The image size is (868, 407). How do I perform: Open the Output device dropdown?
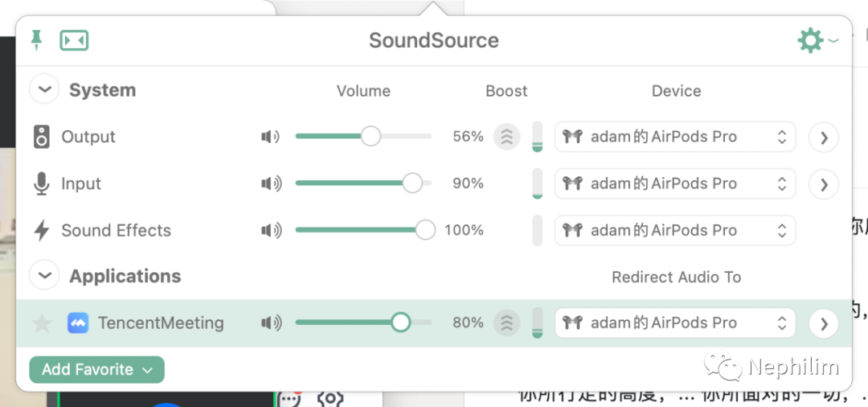click(x=675, y=137)
